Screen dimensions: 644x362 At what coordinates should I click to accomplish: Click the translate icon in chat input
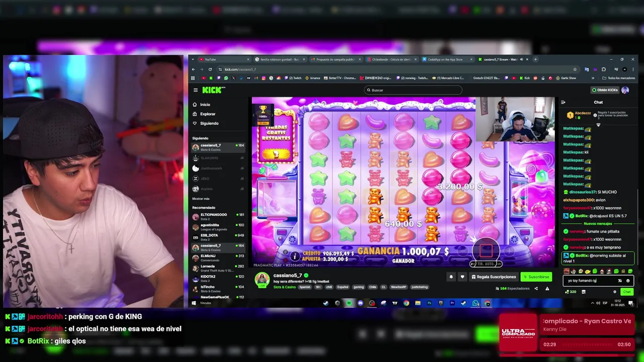point(620,281)
